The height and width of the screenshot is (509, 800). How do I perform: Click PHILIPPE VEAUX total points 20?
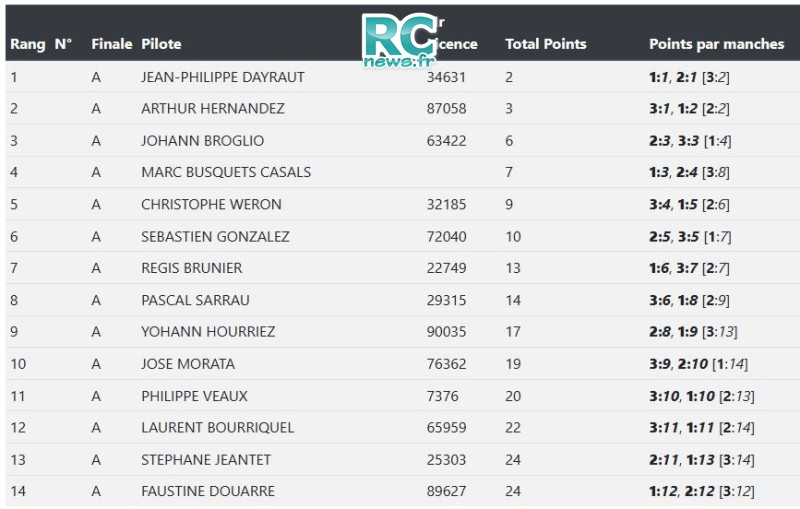coord(513,396)
